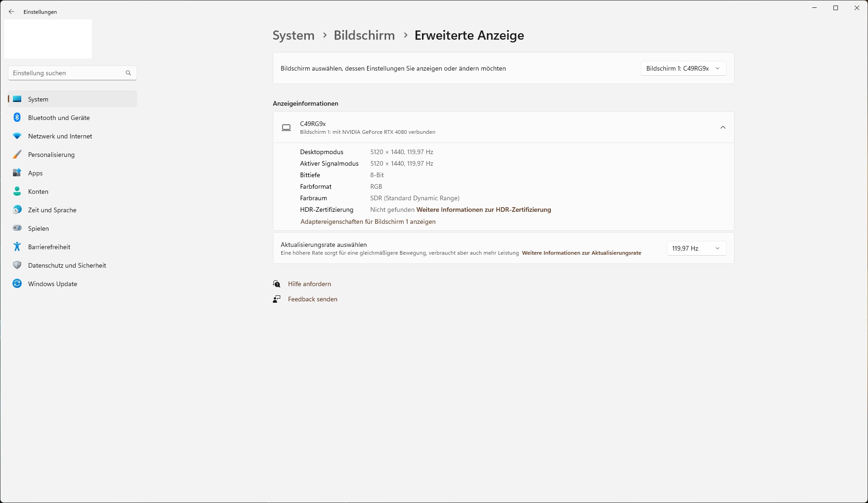Open Personalisierung settings
This screenshot has width=868, height=503.
tap(72, 155)
